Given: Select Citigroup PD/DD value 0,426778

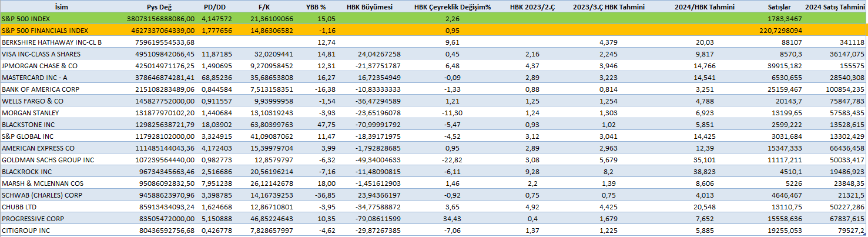Looking at the screenshot, I should coord(216,231).
